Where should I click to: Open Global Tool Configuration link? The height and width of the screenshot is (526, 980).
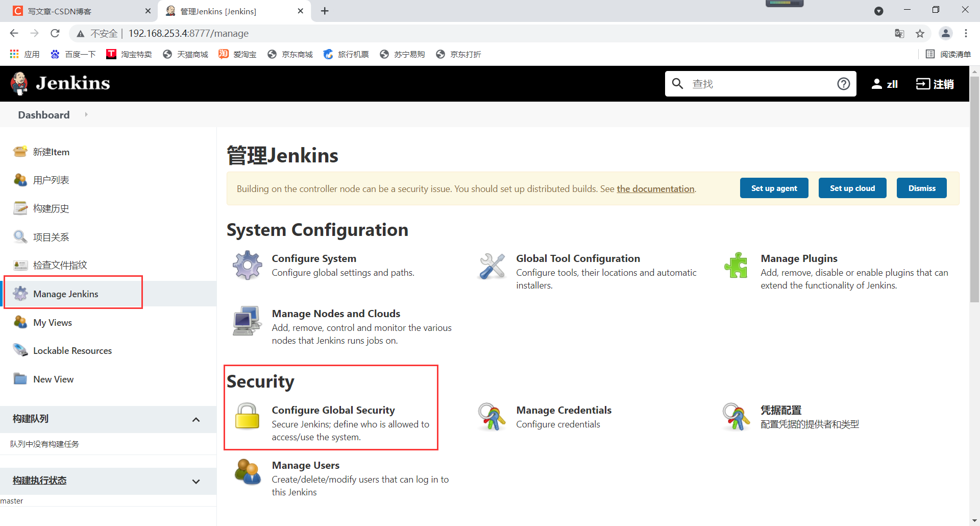[578, 258]
